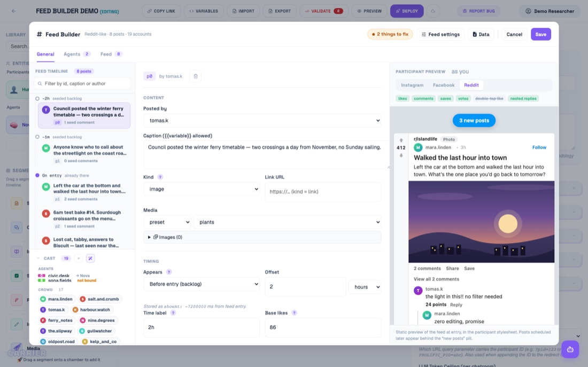Add a cast member with the plus icon
Image resolution: width=588 pixels, height=367 pixels.
pyautogui.click(x=79, y=258)
